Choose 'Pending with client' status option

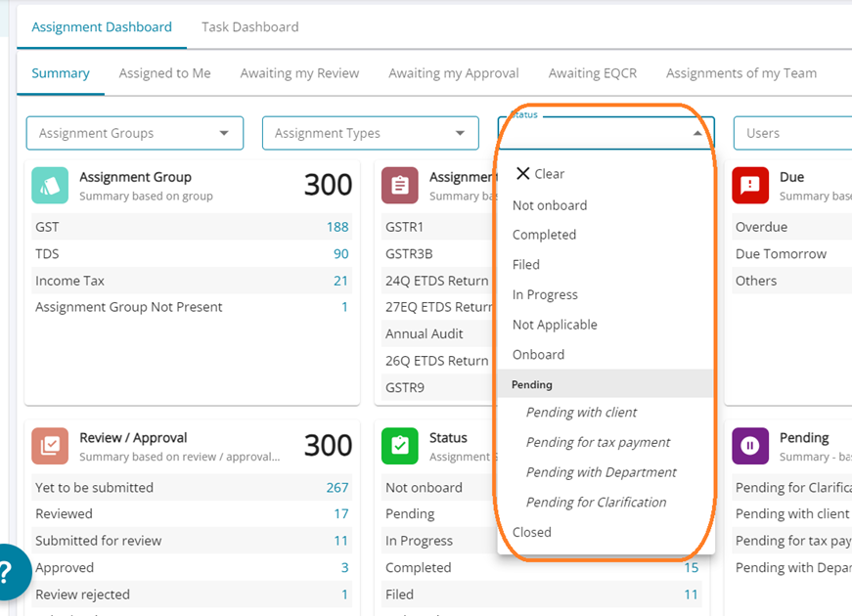point(581,413)
